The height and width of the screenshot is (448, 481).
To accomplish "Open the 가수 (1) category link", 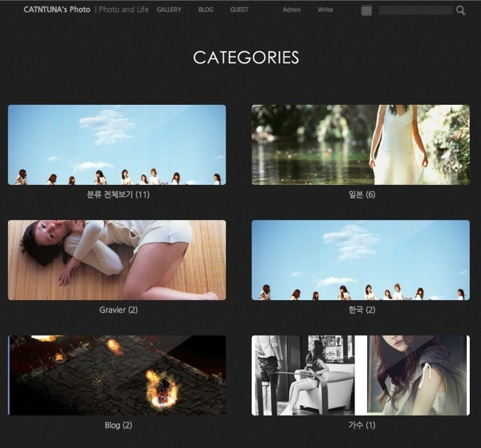I will (362, 425).
